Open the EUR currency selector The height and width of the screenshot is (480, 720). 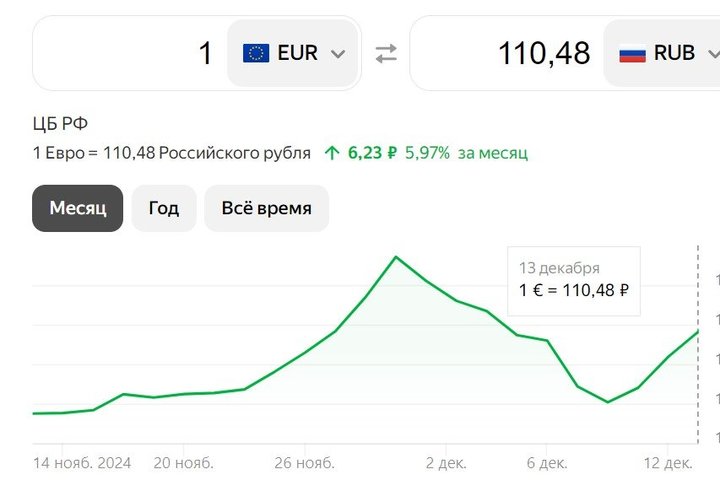(x=293, y=53)
